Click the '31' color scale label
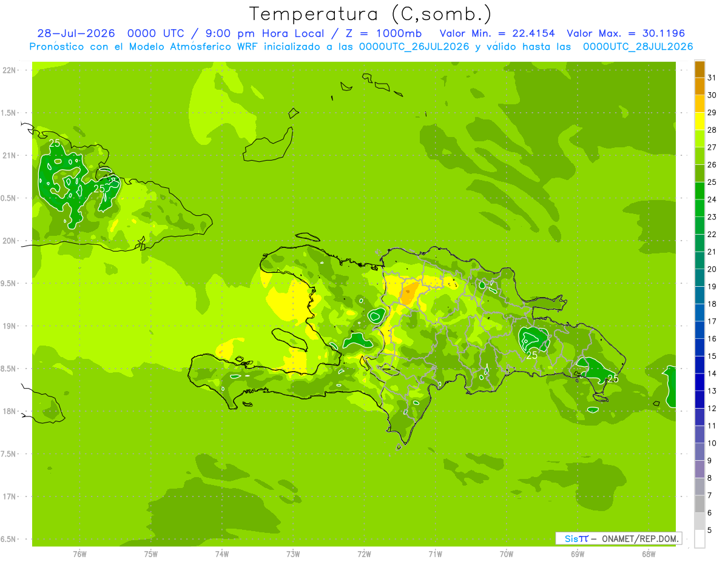This screenshot has height=562, width=728. (x=712, y=78)
